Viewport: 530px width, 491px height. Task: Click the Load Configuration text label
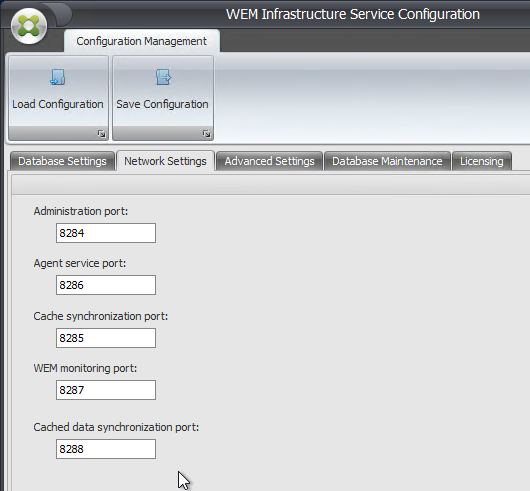pos(58,104)
